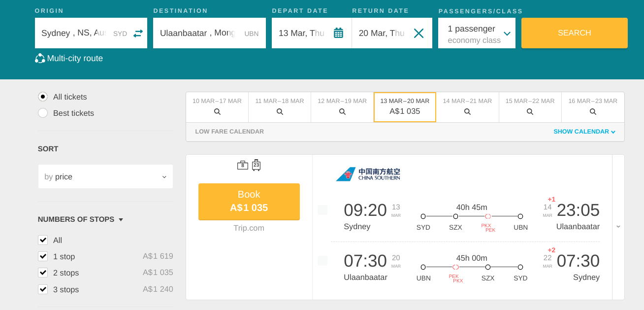Search 11 Mar–18 Mar magnifier icon

[x=280, y=112]
